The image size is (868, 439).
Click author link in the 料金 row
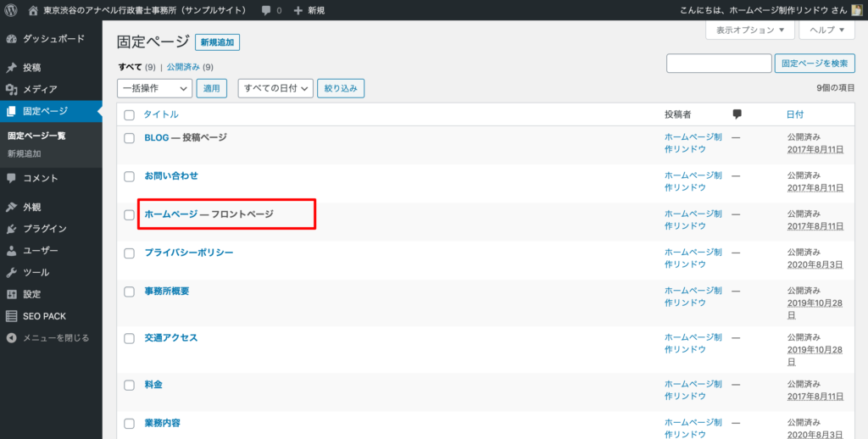point(693,391)
